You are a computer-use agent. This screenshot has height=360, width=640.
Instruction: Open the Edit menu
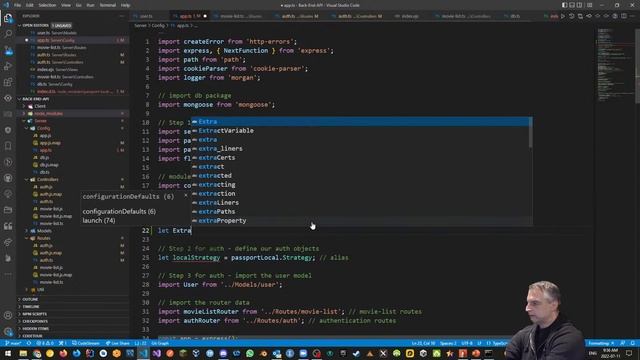click(x=30, y=5)
